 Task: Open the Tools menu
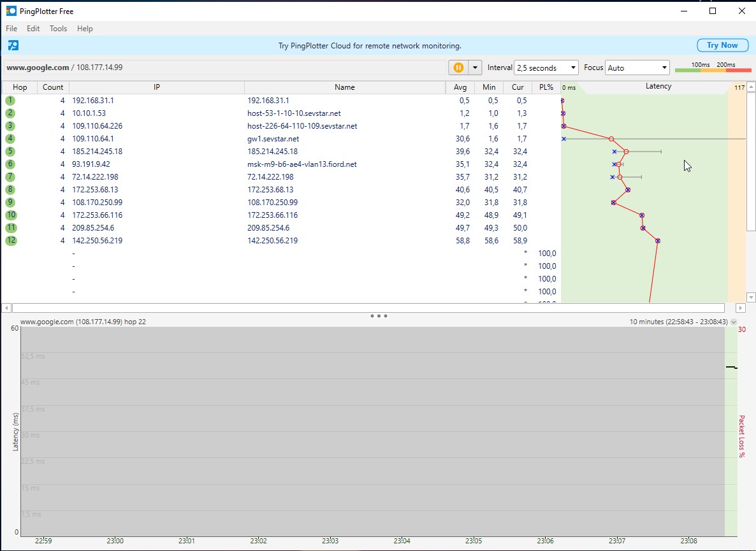coord(58,29)
